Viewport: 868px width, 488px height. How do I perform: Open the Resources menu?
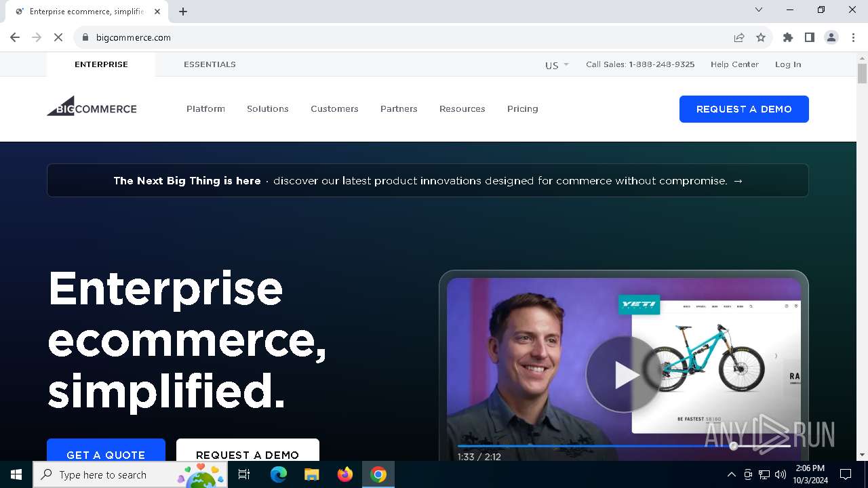(x=462, y=108)
